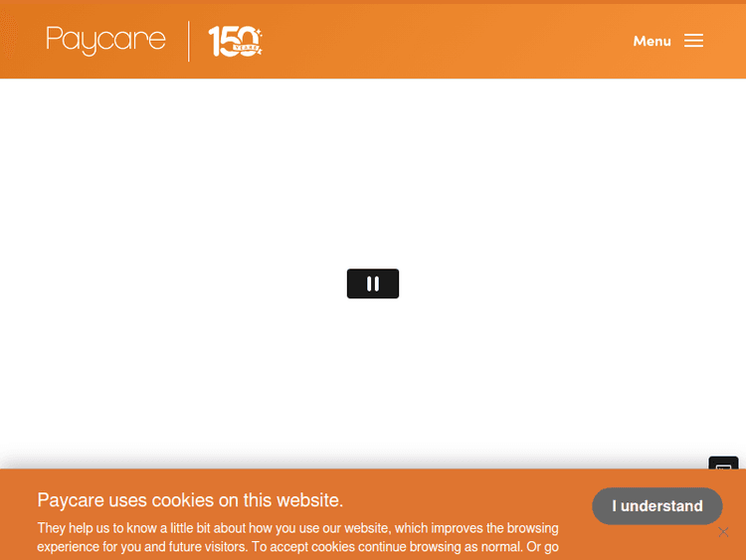Pause the hero video

373,283
